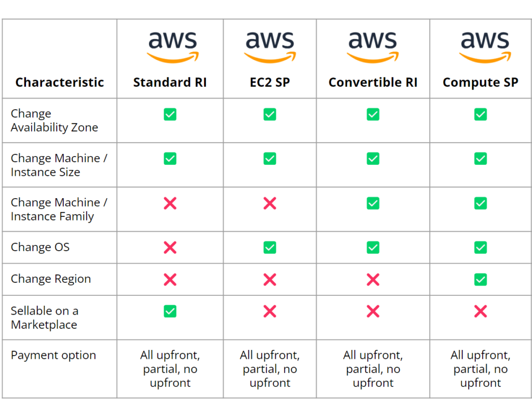Click green check for EC2 SP Change OS
The height and width of the screenshot is (415, 532).
[270, 248]
